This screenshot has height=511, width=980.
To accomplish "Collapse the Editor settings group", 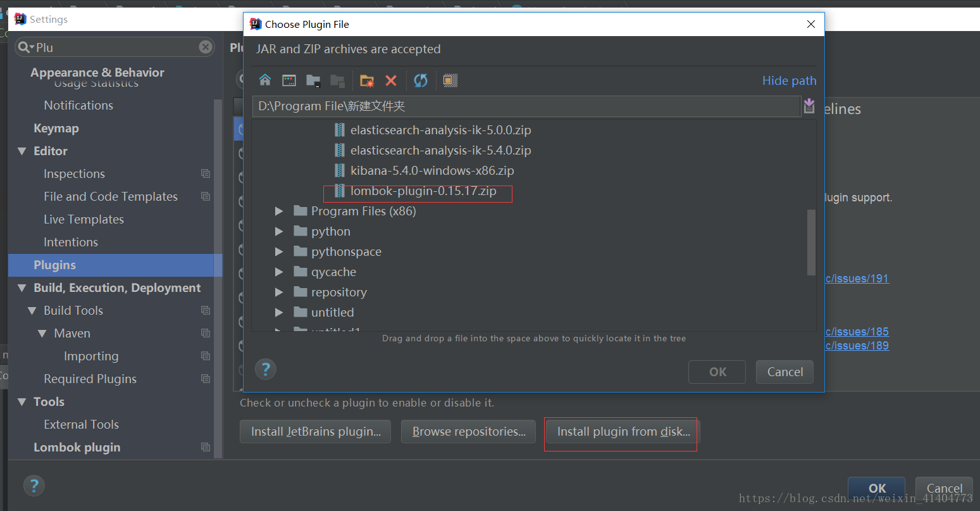I will coord(22,151).
